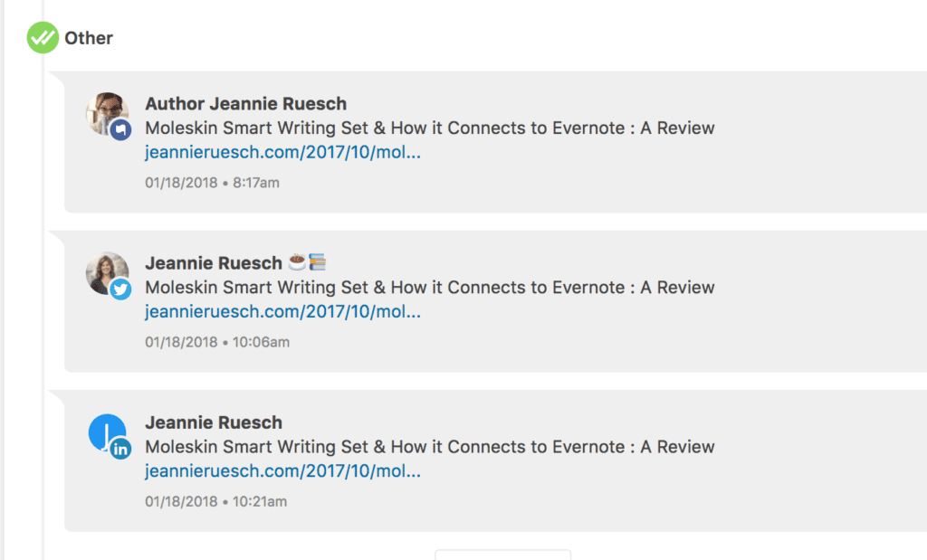Viewport: 927px width, 560px height.
Task: Open the Twitter account Jeannie Ruesch avatar
Action: coord(107,272)
